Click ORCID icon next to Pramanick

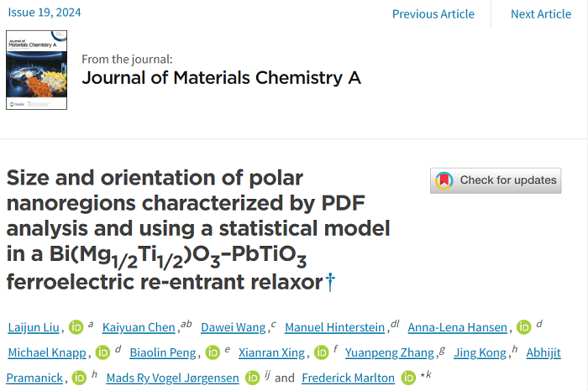[x=80, y=378]
